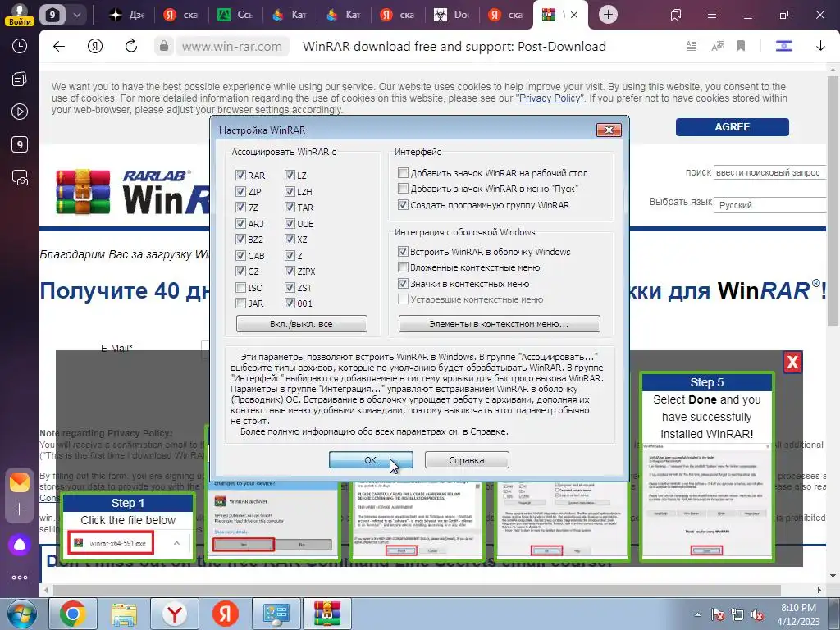The image size is (840, 630).
Task: Open the 'Выбрать язык' language dropdown
Action: pyautogui.click(x=769, y=205)
